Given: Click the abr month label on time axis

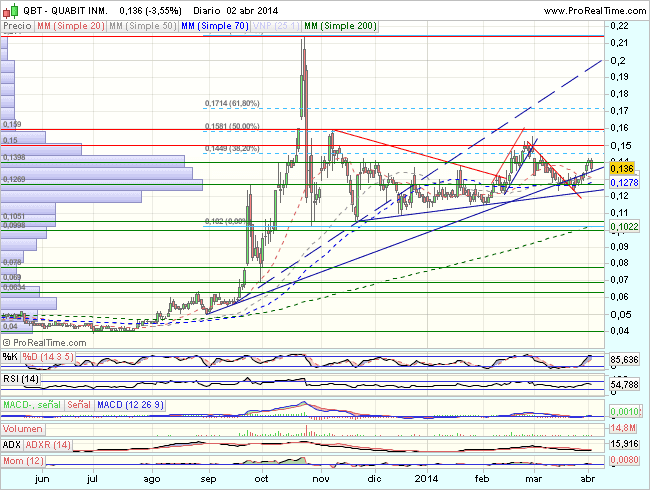Looking at the screenshot, I should tap(588, 479).
